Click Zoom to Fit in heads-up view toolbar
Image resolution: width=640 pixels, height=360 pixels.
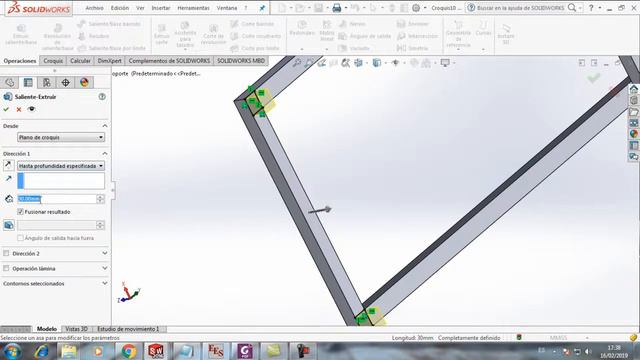pos(297,63)
